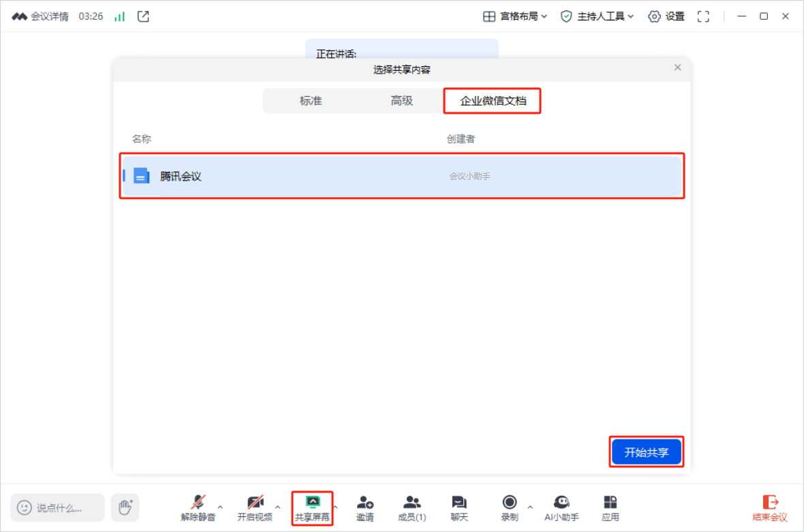Turn on camera via 开启视频
Screen dimensions: 804x532
255,508
